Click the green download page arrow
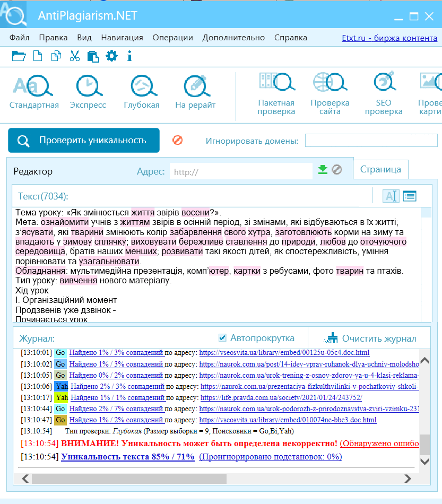This screenshot has width=442, height=504. [323, 169]
